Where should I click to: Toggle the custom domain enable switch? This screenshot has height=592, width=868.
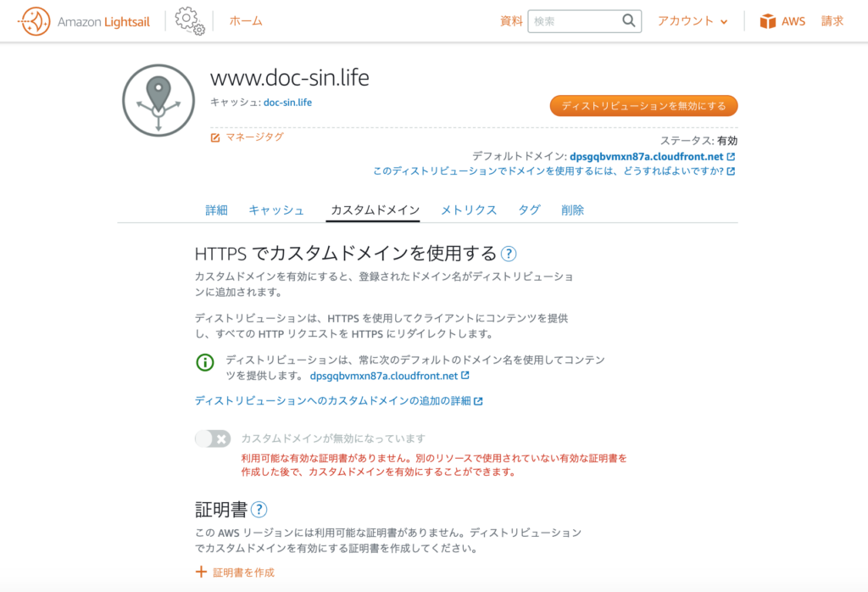click(x=213, y=439)
